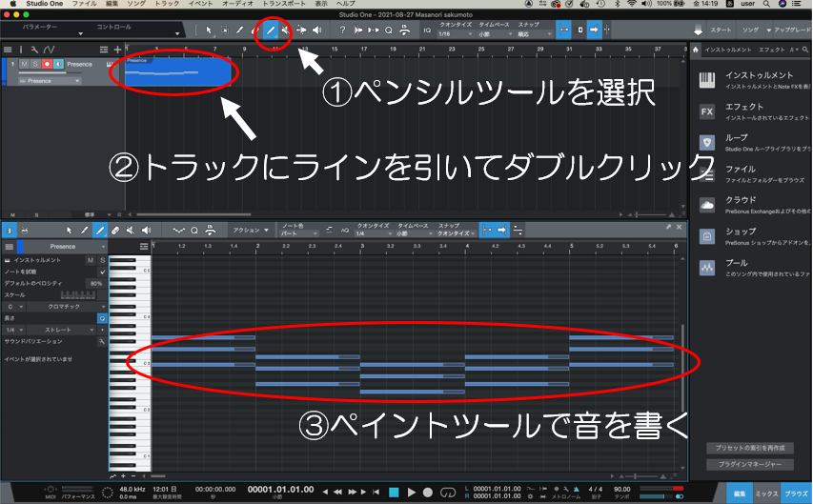813x504 pixels.
Task: Select the Paint tool in editor toolbar
Action: (99, 231)
